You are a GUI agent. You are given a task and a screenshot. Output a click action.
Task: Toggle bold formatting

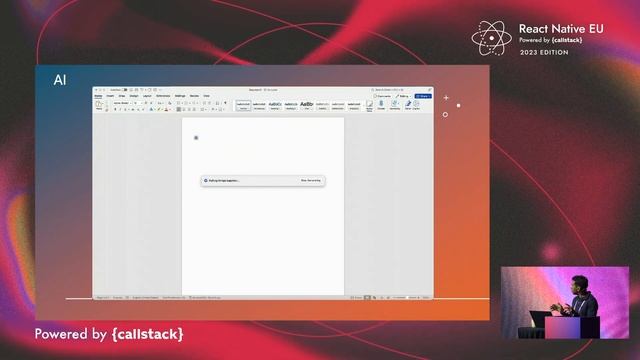115,109
